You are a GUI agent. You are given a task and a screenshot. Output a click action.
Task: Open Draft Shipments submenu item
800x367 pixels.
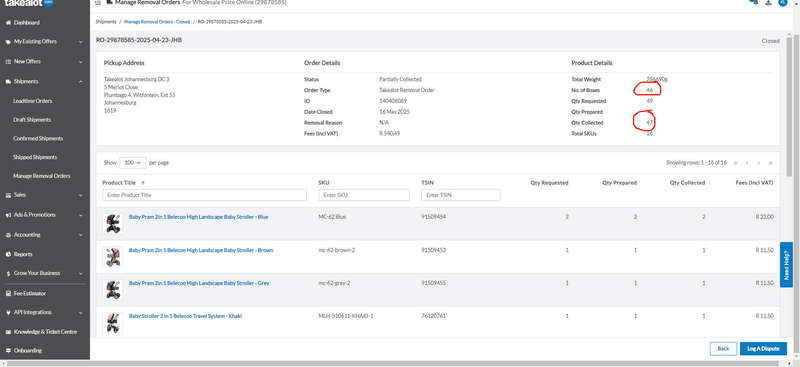[32, 120]
